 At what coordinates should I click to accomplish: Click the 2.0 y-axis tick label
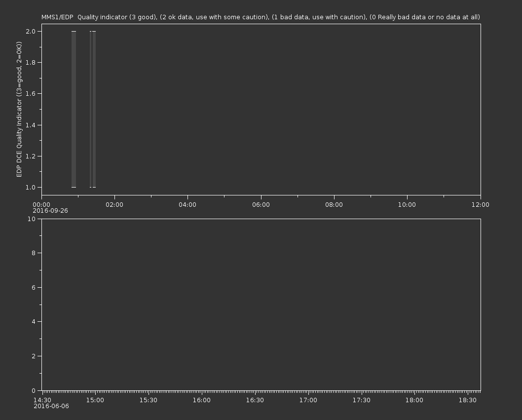(x=31, y=31)
